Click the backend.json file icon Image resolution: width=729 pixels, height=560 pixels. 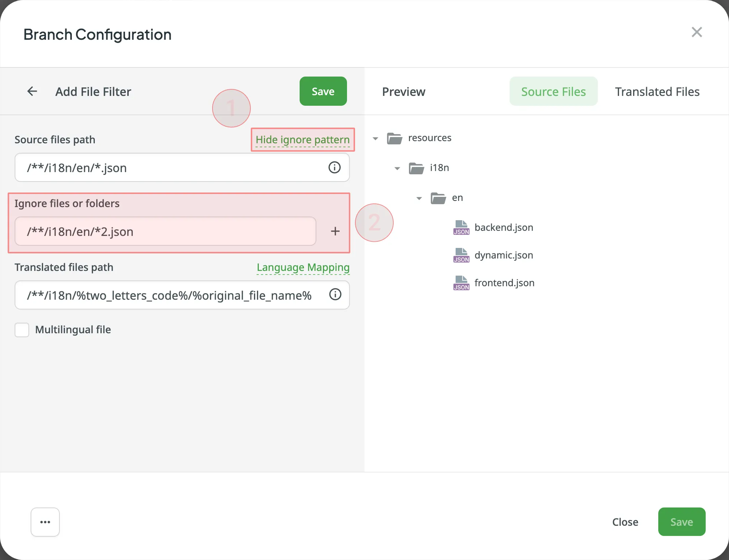click(461, 227)
